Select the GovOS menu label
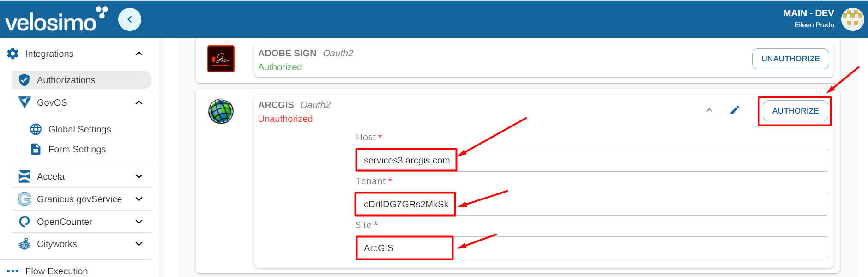868x277 pixels. [x=52, y=102]
